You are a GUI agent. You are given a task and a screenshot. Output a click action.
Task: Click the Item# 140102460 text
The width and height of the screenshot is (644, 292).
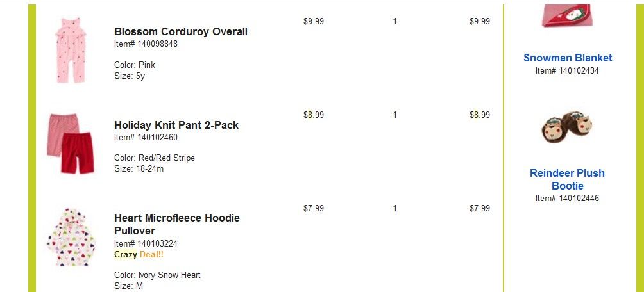click(146, 138)
